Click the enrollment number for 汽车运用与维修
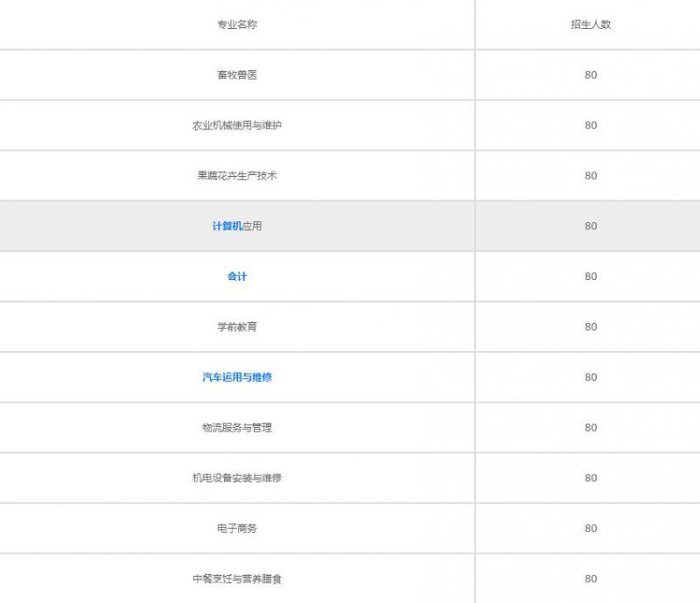The height and width of the screenshot is (603, 700). (589, 377)
